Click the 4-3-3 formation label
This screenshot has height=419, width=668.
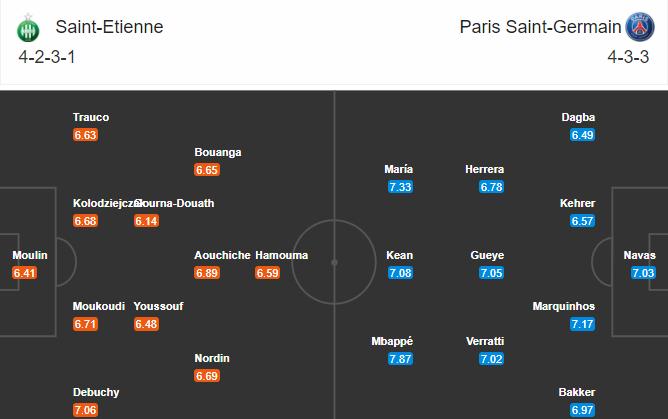pyautogui.click(x=628, y=57)
